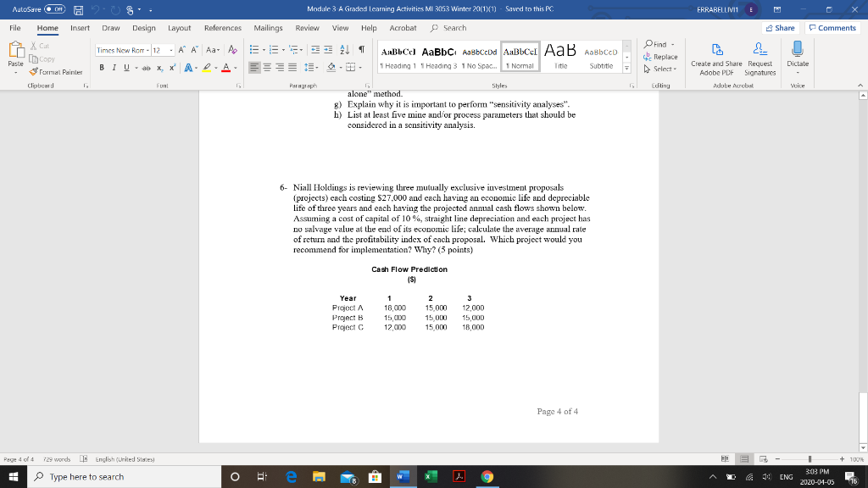This screenshot has width=868, height=488.
Task: Expand the line spacing options
Action: (317, 68)
